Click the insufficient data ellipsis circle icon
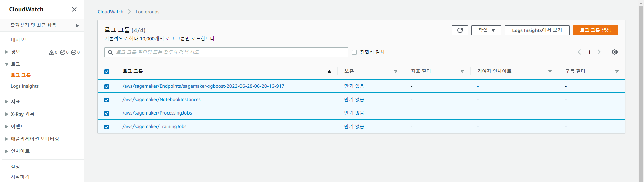 (x=74, y=52)
